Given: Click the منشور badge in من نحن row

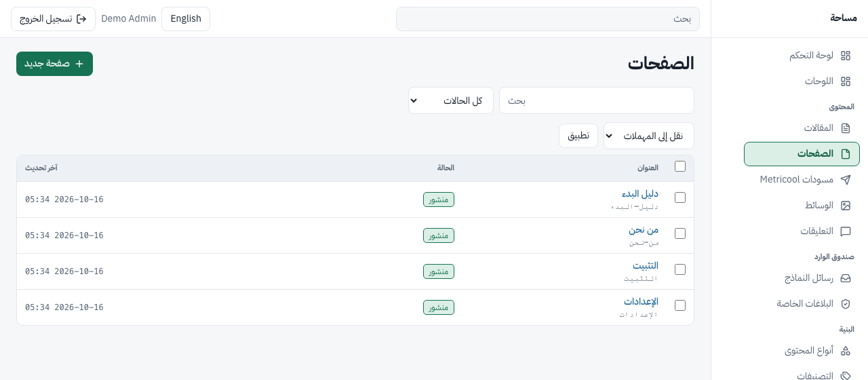Looking at the screenshot, I should coord(439,235).
